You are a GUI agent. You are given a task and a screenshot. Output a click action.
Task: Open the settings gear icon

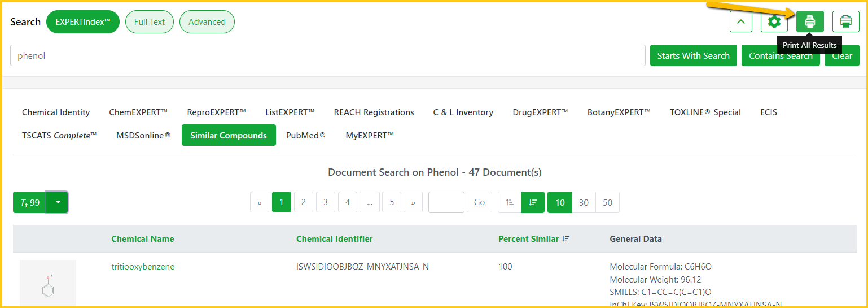pos(774,22)
